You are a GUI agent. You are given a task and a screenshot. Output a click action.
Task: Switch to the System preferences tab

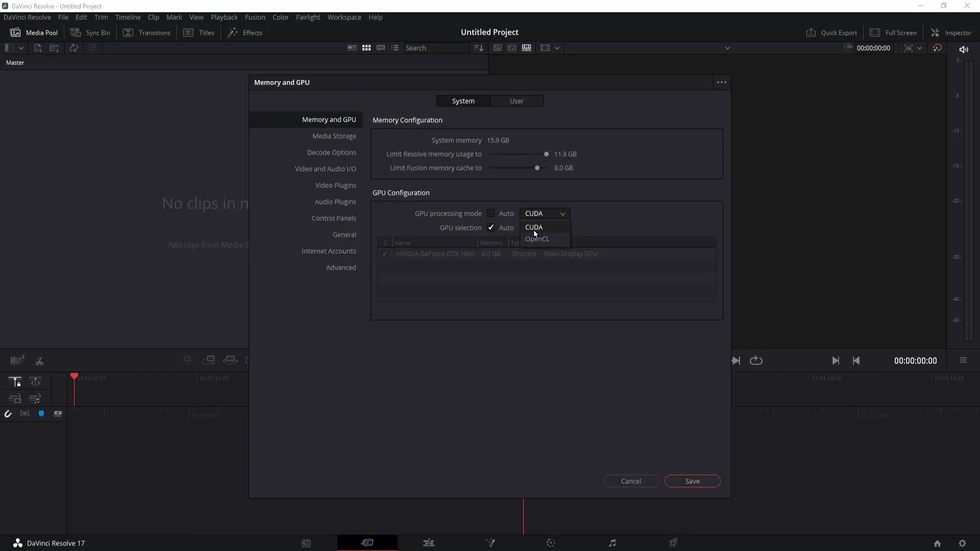click(x=463, y=101)
